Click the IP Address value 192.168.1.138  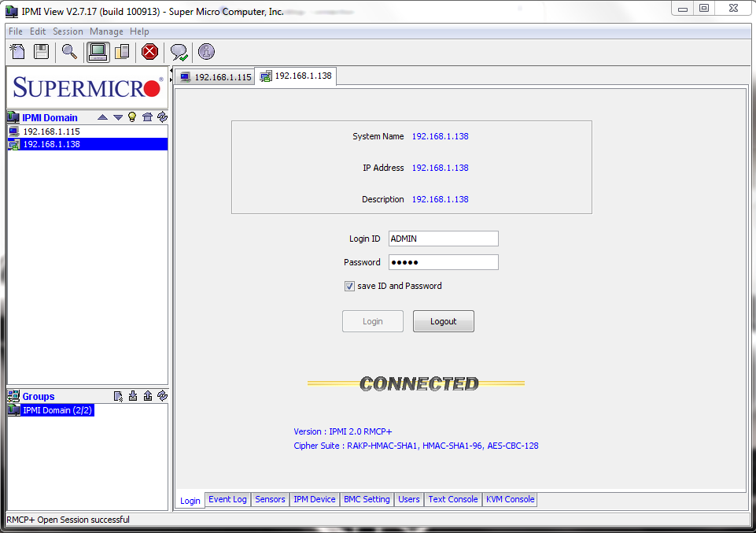(x=441, y=168)
